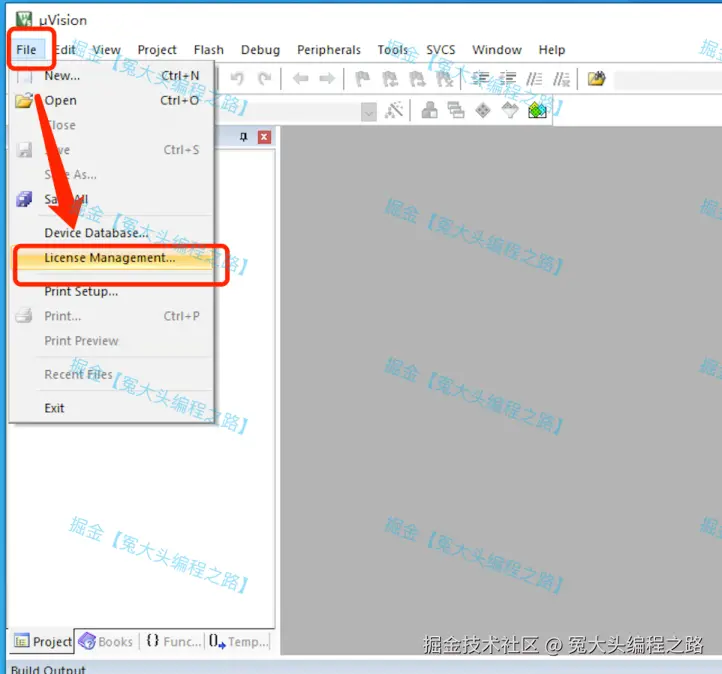
Task: Go to the previous bookmark icon
Action: click(x=390, y=79)
